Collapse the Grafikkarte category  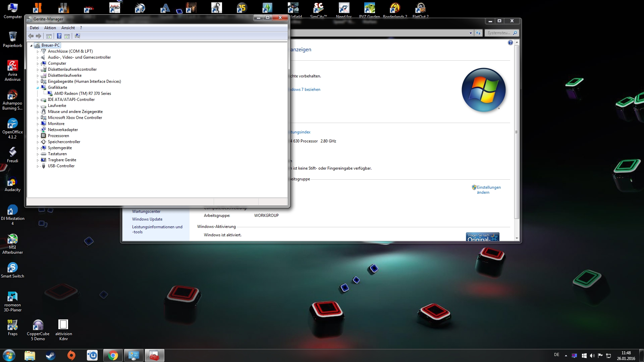point(38,88)
